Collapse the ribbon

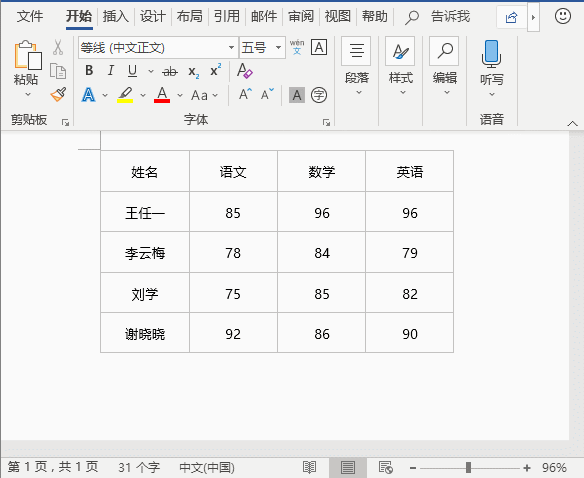coord(572,124)
